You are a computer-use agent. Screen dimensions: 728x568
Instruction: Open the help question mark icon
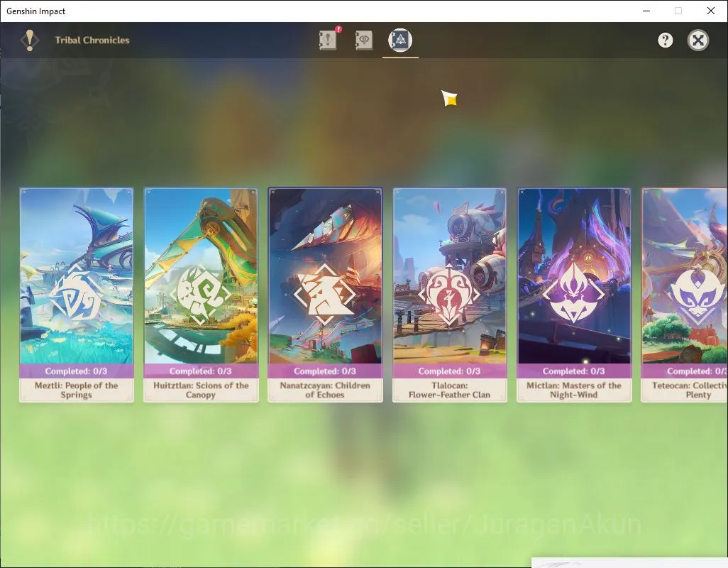(665, 40)
